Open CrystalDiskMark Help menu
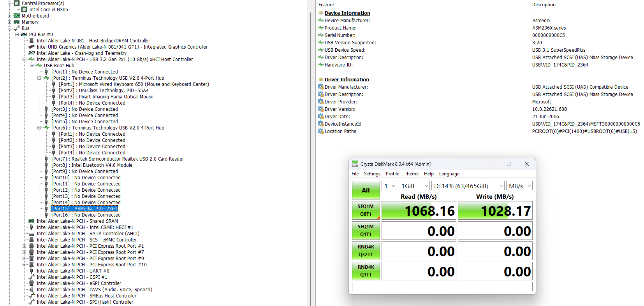This screenshot has width=644, height=306. pos(429,174)
